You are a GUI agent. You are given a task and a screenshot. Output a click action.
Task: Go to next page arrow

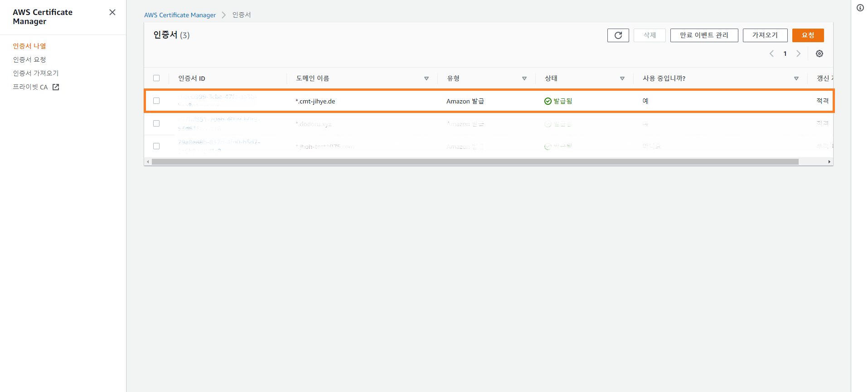point(799,54)
